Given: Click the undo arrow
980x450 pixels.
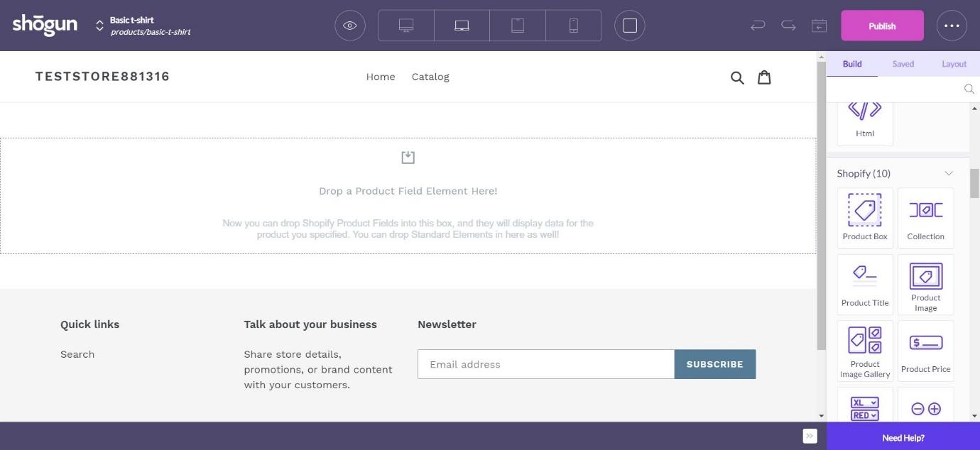Looking at the screenshot, I should [x=758, y=26].
